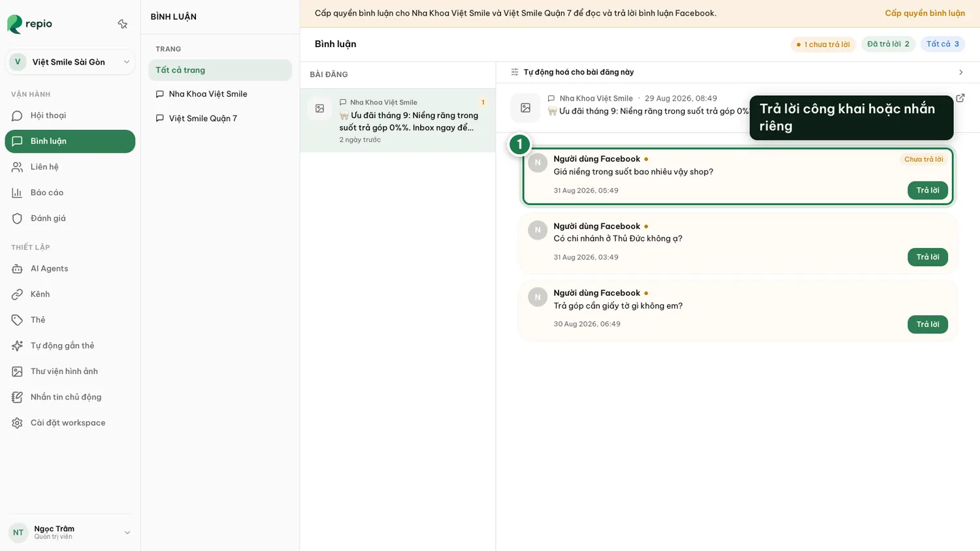Click 2 ngày trước label
Image resolution: width=980 pixels, height=551 pixels.
pos(360,140)
